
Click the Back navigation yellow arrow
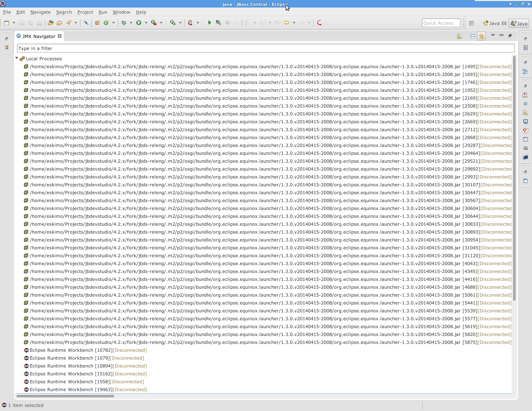click(287, 23)
